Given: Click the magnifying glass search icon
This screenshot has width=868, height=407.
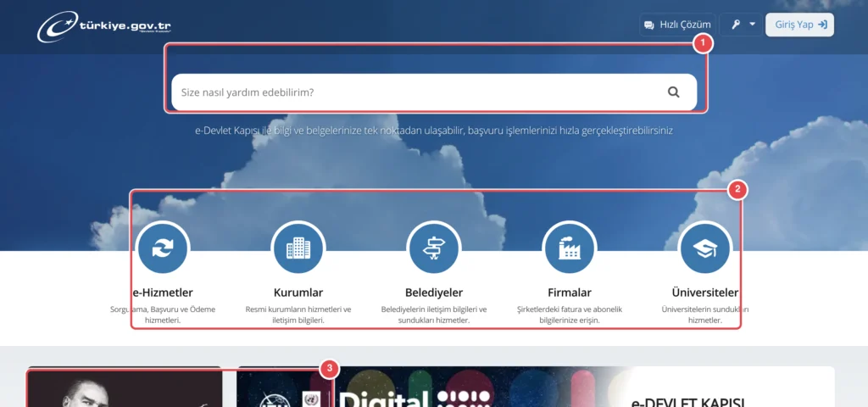Looking at the screenshot, I should point(673,92).
